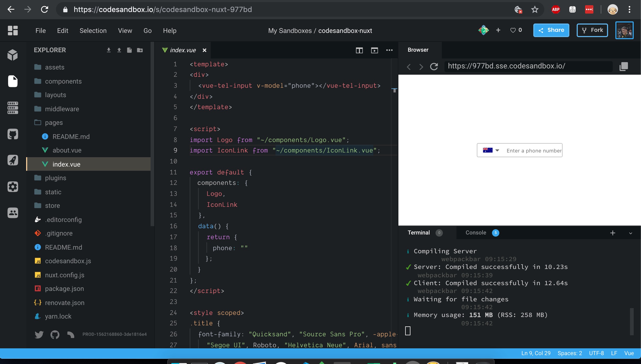Share this sandbox

coord(551,30)
